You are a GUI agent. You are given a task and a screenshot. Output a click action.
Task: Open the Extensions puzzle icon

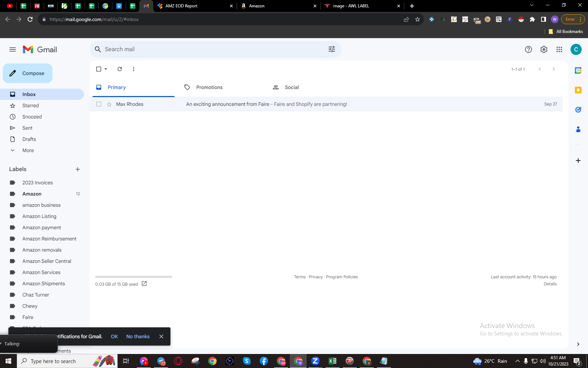pos(532,20)
